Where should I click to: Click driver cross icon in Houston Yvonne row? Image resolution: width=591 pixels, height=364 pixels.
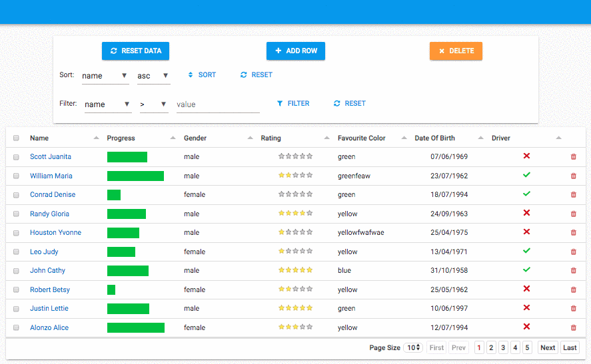[x=526, y=232]
